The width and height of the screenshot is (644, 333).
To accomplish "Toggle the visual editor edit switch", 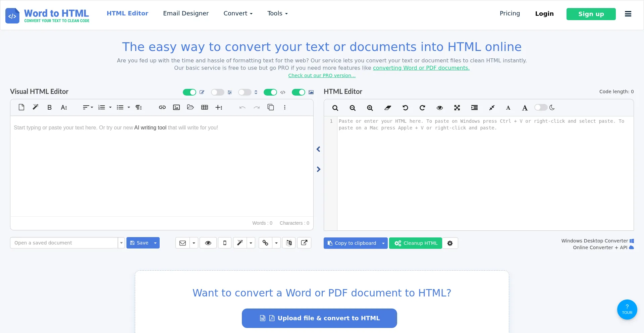I will click(x=190, y=92).
